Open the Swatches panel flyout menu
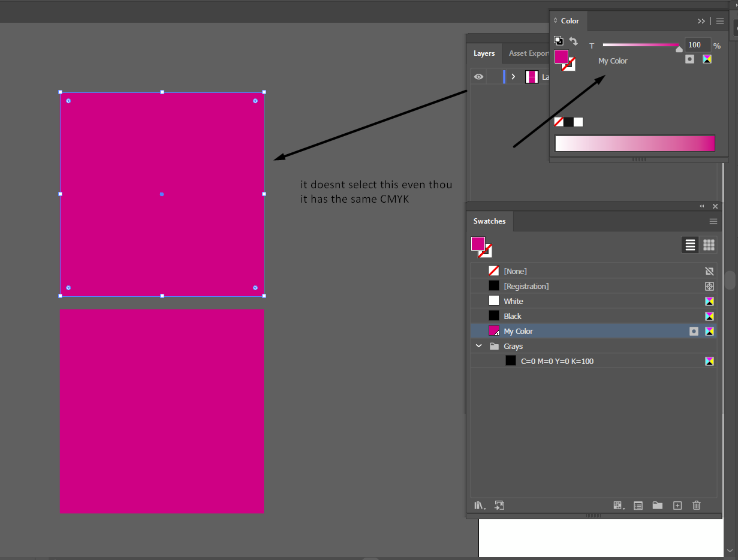This screenshot has height=560, width=738. pyautogui.click(x=713, y=221)
